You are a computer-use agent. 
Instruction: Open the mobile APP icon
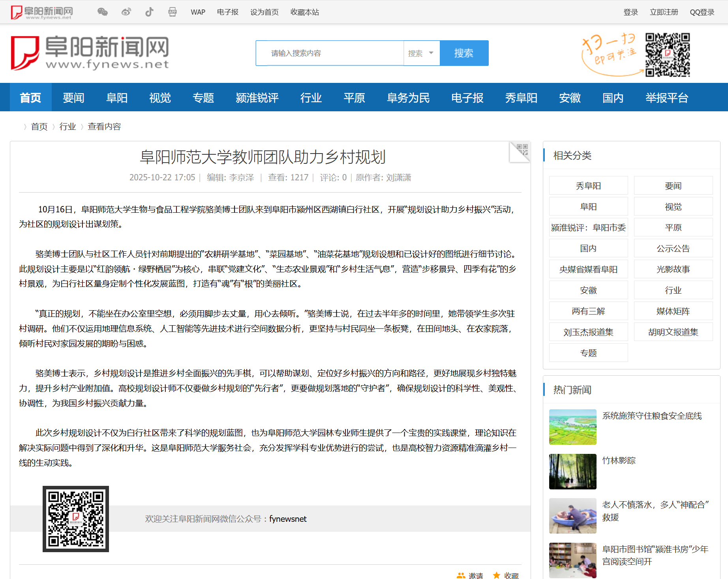[173, 12]
